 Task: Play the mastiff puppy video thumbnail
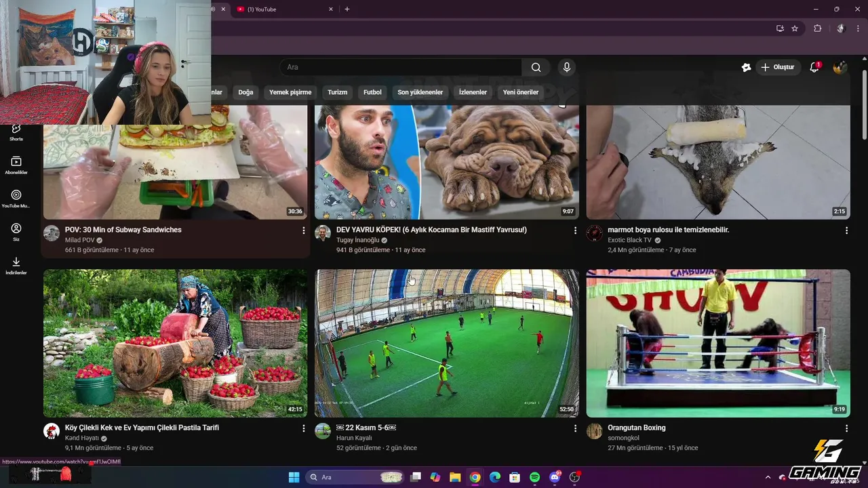[447, 162]
